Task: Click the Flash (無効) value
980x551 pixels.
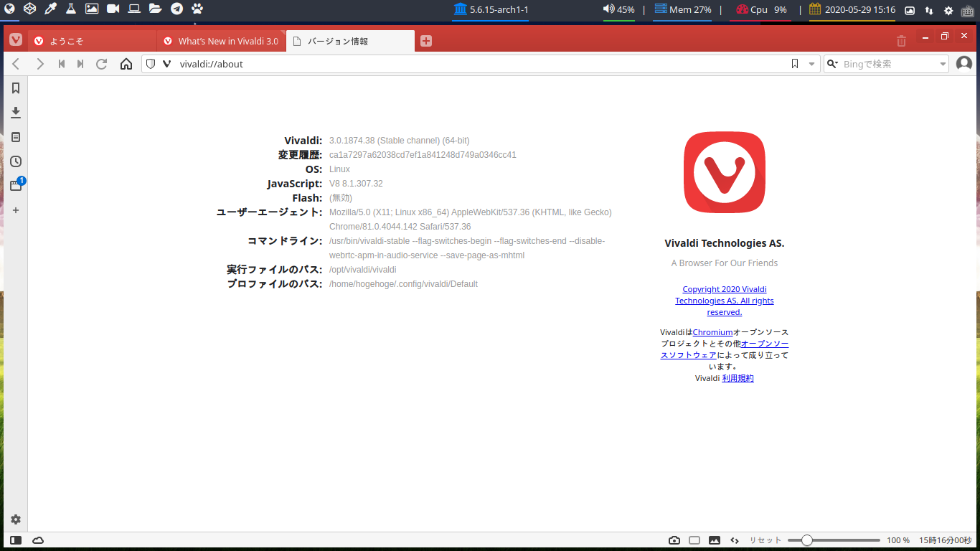Action: pos(341,198)
